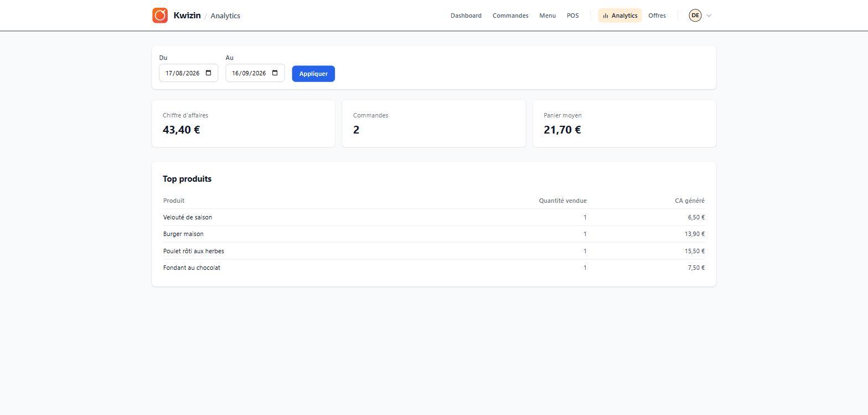The image size is (868, 415).
Task: Select the Analytics nav tab
Action: (620, 16)
